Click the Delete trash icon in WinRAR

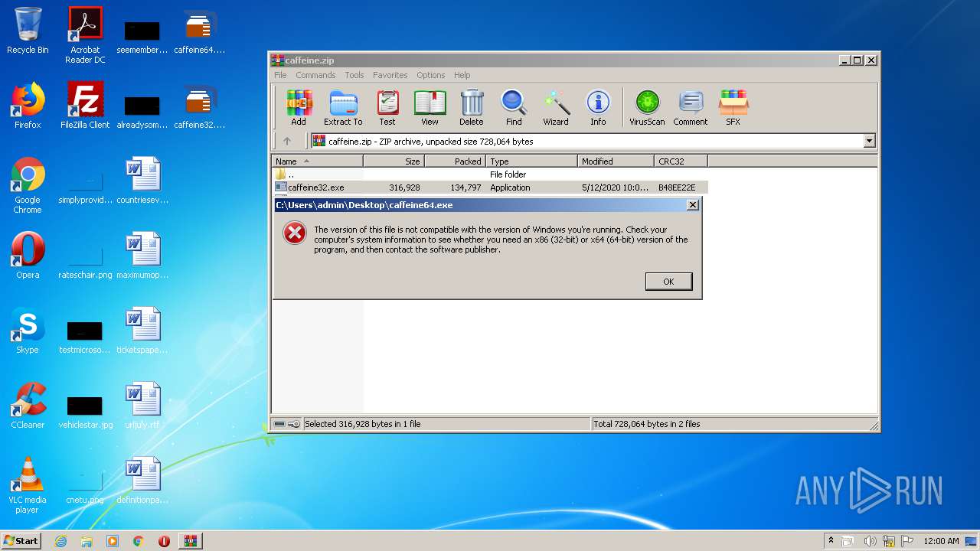pos(472,108)
